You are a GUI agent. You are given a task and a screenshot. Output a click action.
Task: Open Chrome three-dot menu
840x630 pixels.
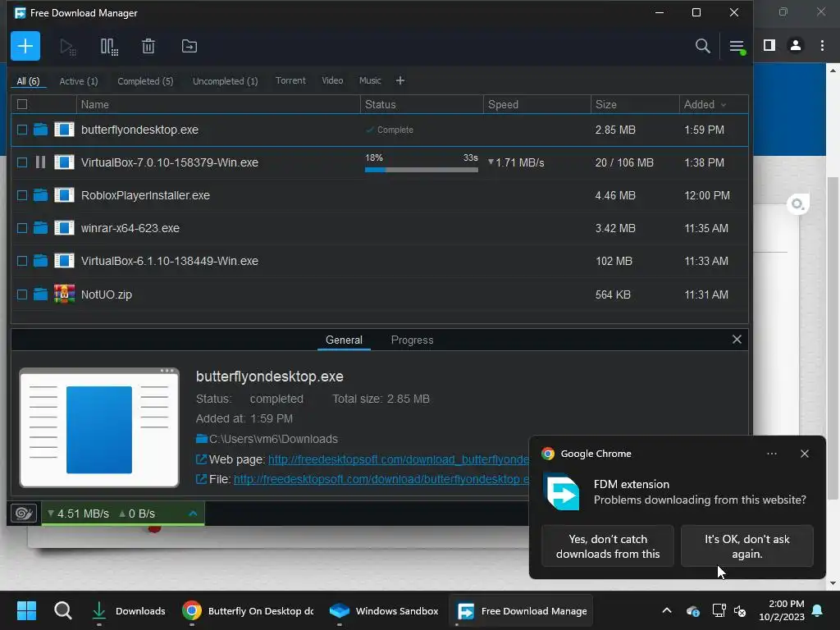tap(822, 46)
